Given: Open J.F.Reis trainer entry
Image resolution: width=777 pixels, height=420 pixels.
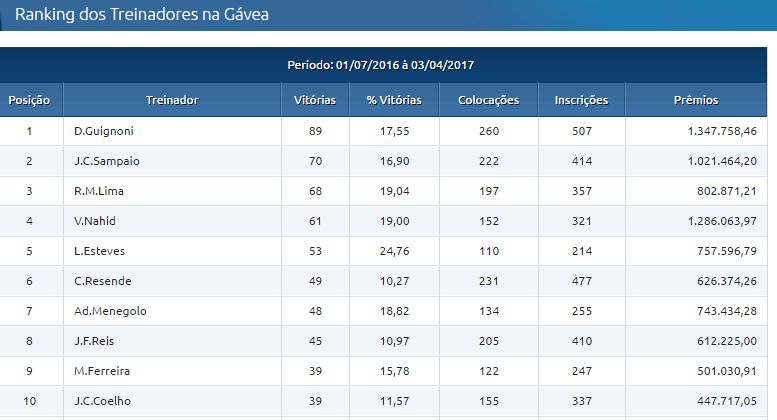Looking at the screenshot, I should point(94,341).
